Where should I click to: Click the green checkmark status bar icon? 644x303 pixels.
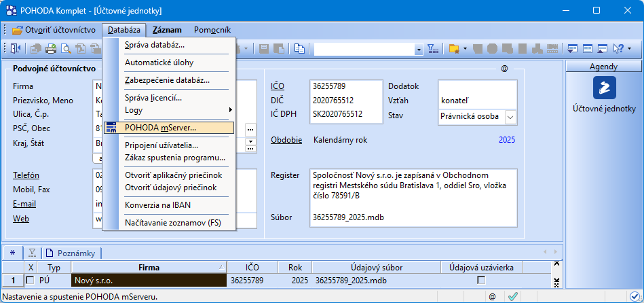point(514,296)
